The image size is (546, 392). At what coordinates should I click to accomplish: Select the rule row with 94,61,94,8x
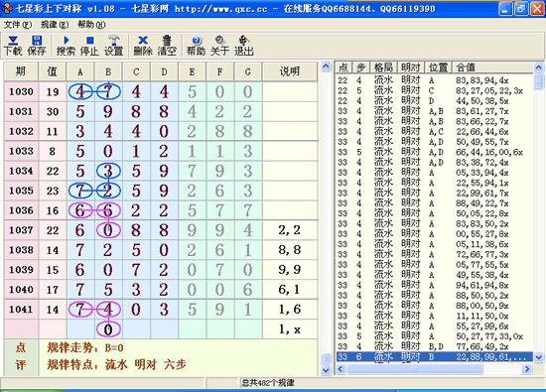pyautogui.click(x=434, y=285)
